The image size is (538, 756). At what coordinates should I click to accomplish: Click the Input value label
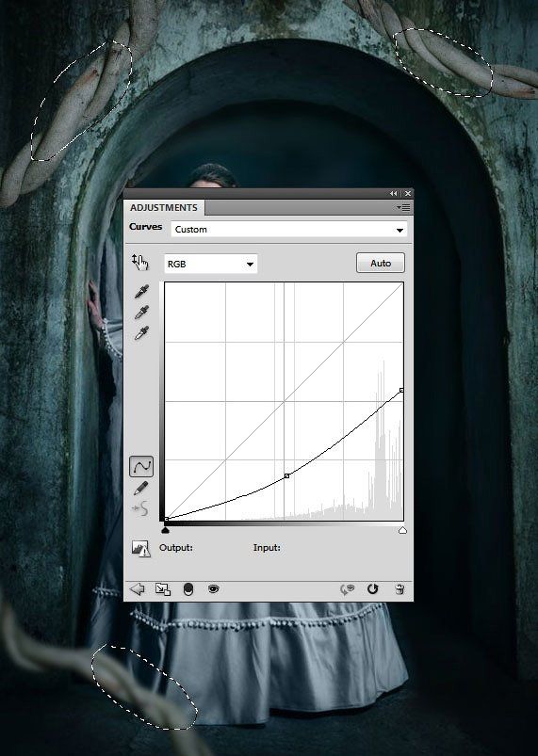coord(267,548)
